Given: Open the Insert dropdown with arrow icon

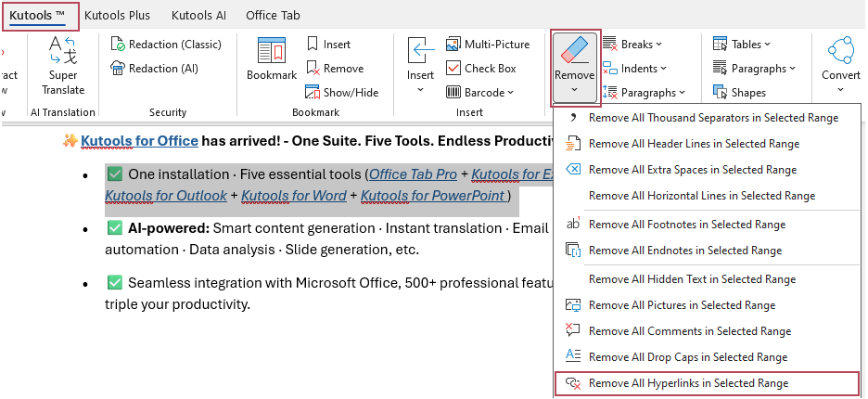Looking at the screenshot, I should (x=421, y=65).
